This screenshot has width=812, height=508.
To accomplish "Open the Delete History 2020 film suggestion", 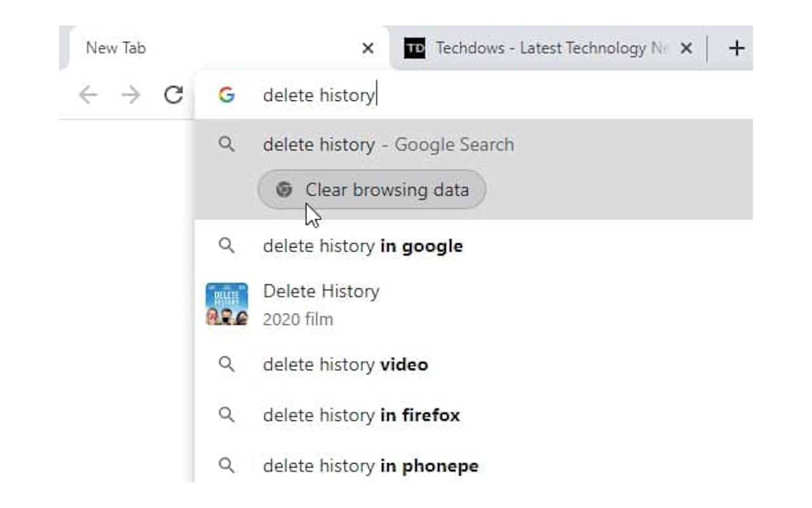I will coord(473,305).
